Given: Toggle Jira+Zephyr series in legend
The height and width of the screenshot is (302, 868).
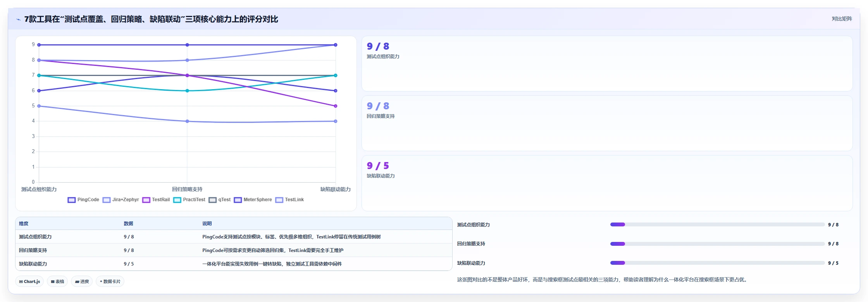Looking at the screenshot, I should [x=121, y=200].
